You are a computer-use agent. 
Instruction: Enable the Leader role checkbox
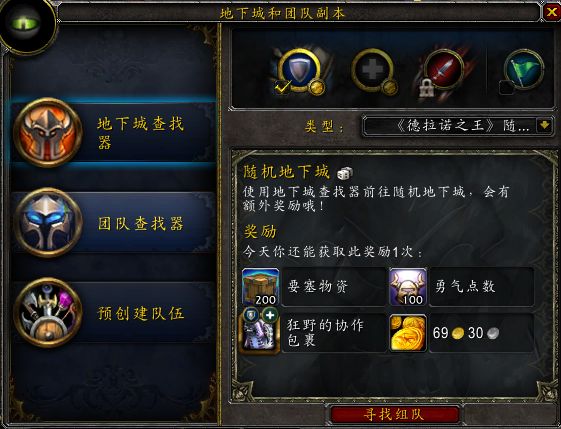[506, 88]
